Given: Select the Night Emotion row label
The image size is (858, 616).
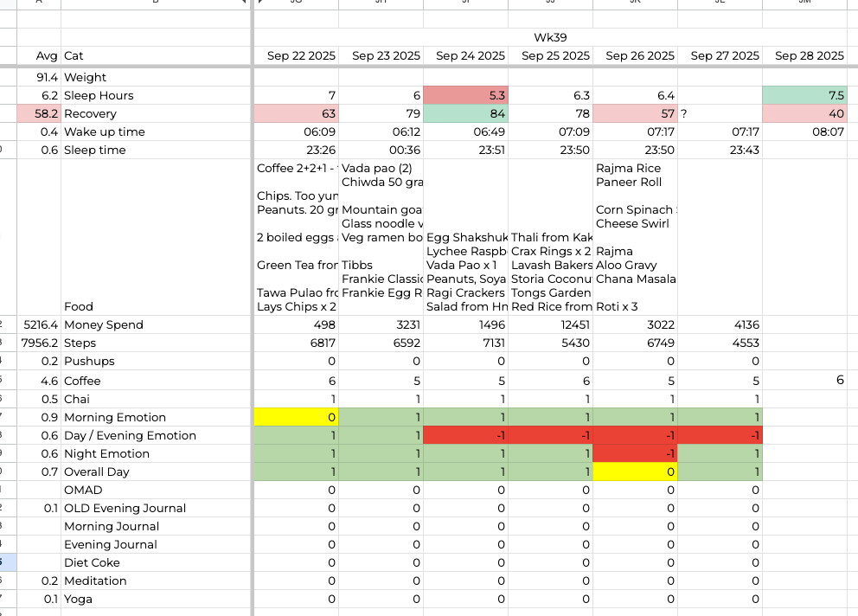Looking at the screenshot, I should tap(156, 453).
